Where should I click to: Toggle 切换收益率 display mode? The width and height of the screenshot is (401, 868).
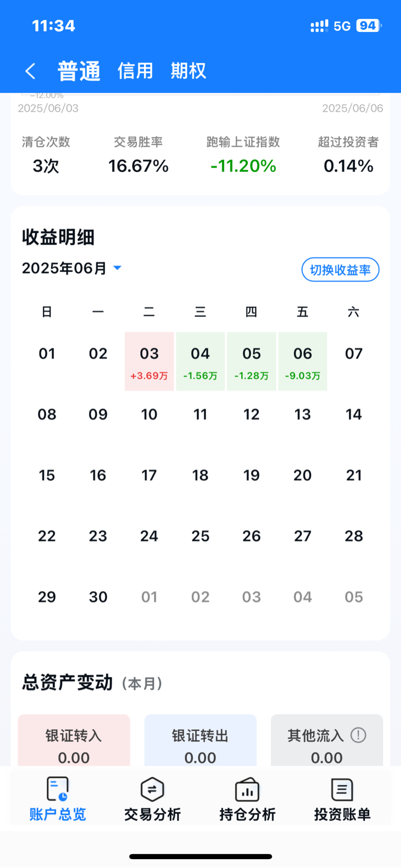[340, 270]
